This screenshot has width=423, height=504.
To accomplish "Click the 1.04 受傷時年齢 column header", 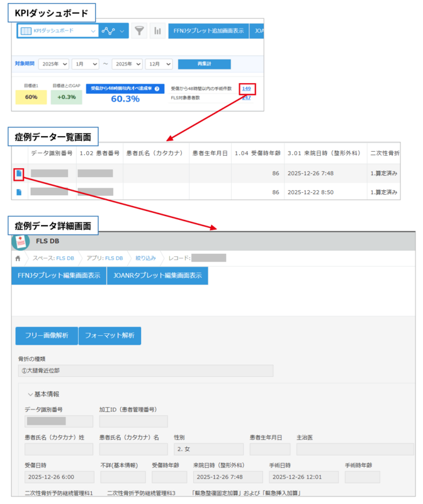I will pyautogui.click(x=257, y=153).
